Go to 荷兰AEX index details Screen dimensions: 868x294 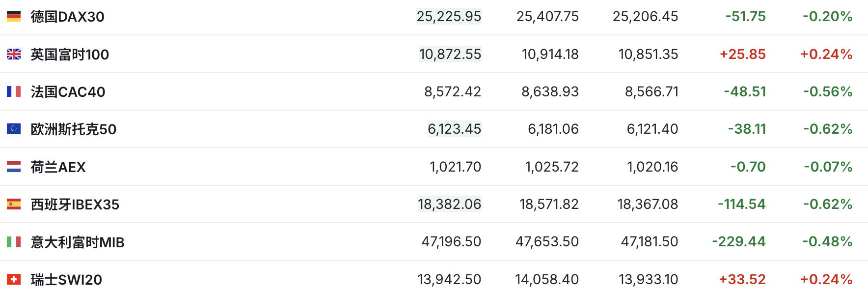[58, 167]
